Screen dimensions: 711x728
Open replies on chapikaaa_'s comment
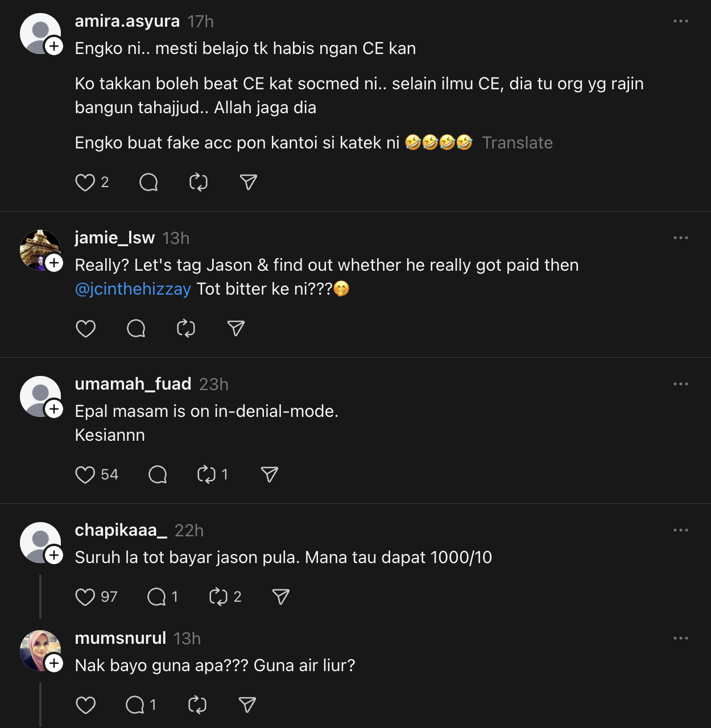click(156, 597)
